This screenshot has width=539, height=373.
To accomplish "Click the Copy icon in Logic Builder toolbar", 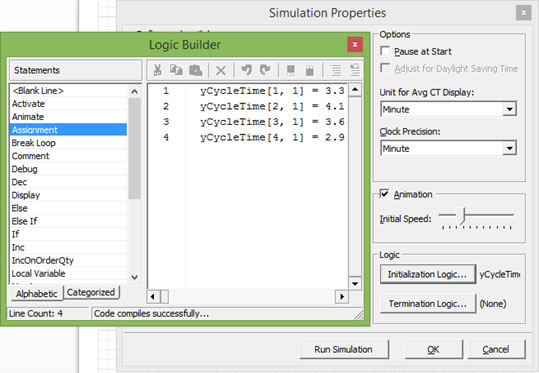I will tap(176, 70).
